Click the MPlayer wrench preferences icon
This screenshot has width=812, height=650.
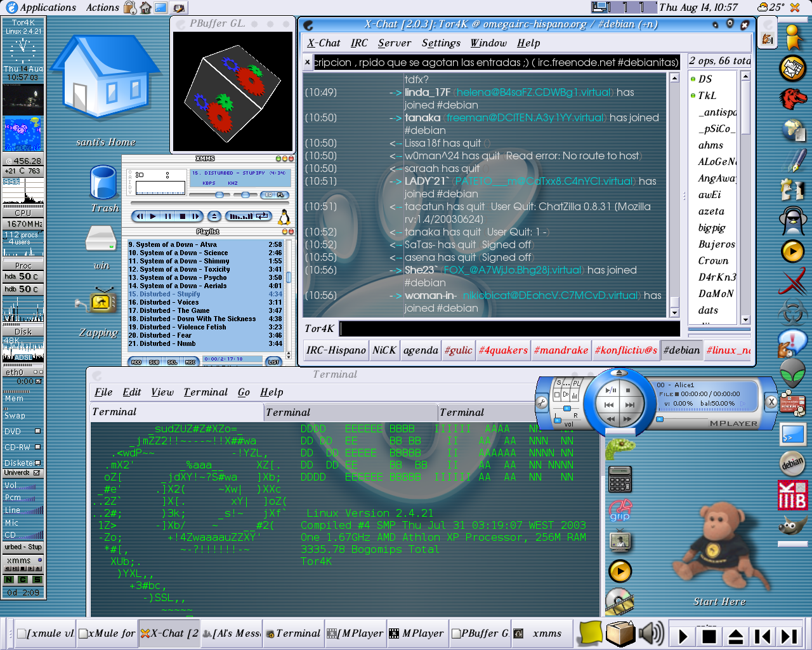point(542,402)
